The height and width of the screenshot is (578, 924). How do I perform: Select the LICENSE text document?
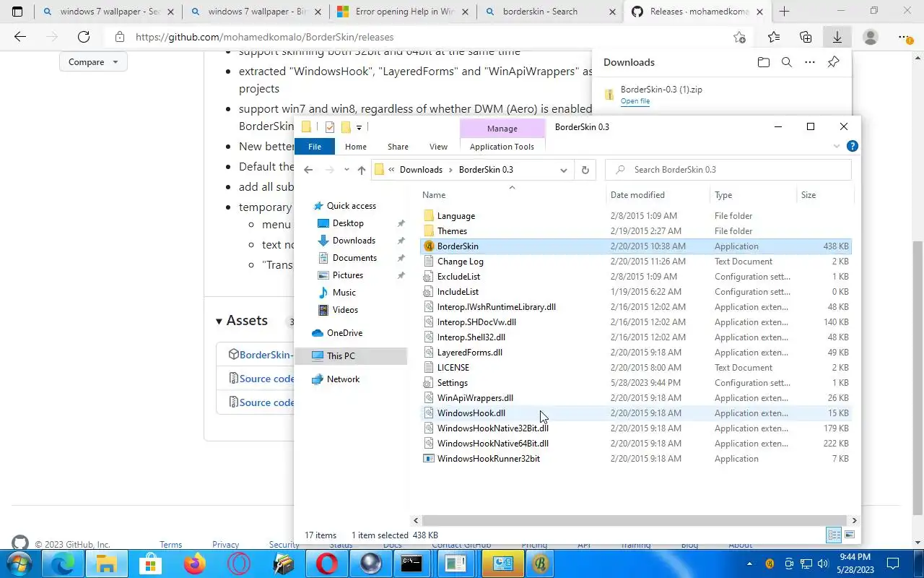tap(635, 368)
